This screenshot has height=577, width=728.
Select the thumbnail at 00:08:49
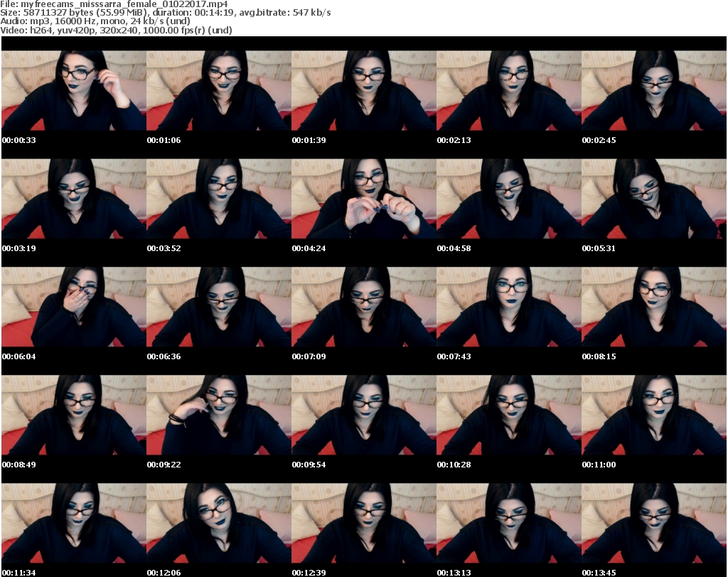point(74,415)
